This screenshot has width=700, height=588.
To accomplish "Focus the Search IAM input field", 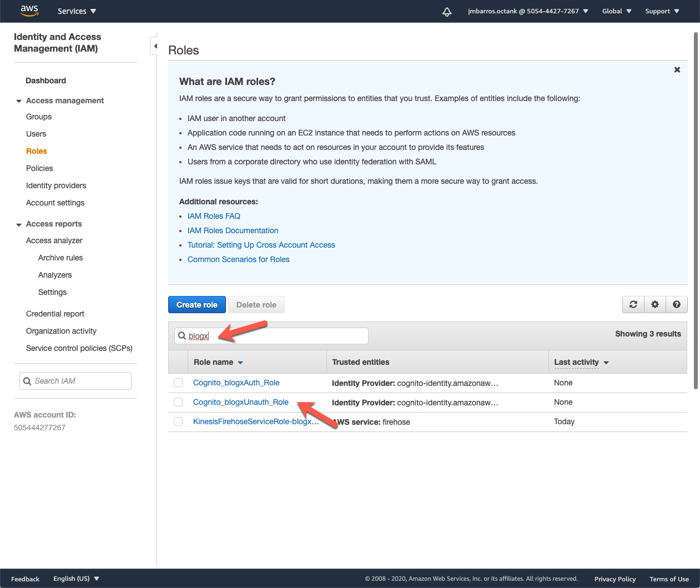I will pyautogui.click(x=75, y=381).
